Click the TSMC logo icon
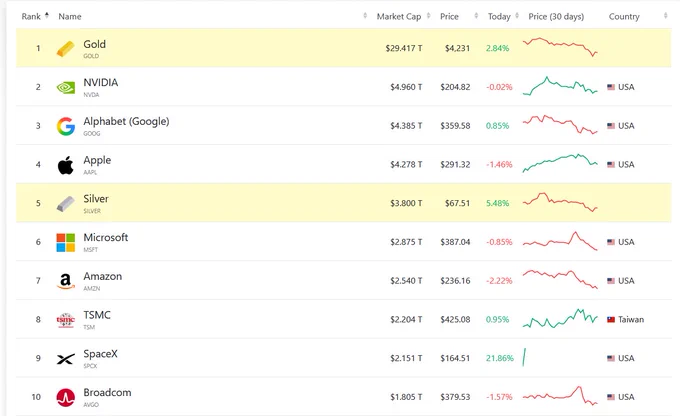Screen dimensions: 680x416 point(65,320)
